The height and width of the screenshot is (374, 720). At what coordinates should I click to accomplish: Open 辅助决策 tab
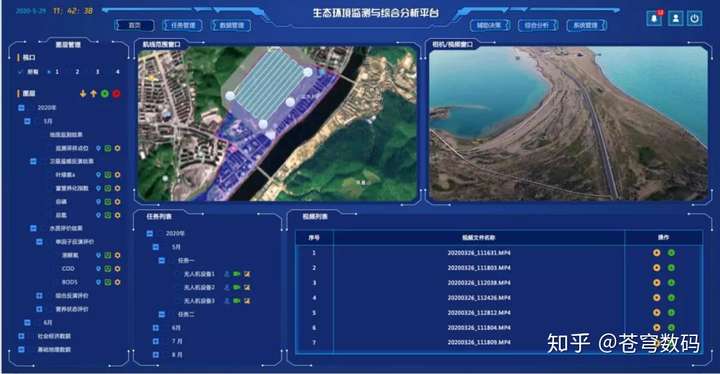pyautogui.click(x=490, y=25)
